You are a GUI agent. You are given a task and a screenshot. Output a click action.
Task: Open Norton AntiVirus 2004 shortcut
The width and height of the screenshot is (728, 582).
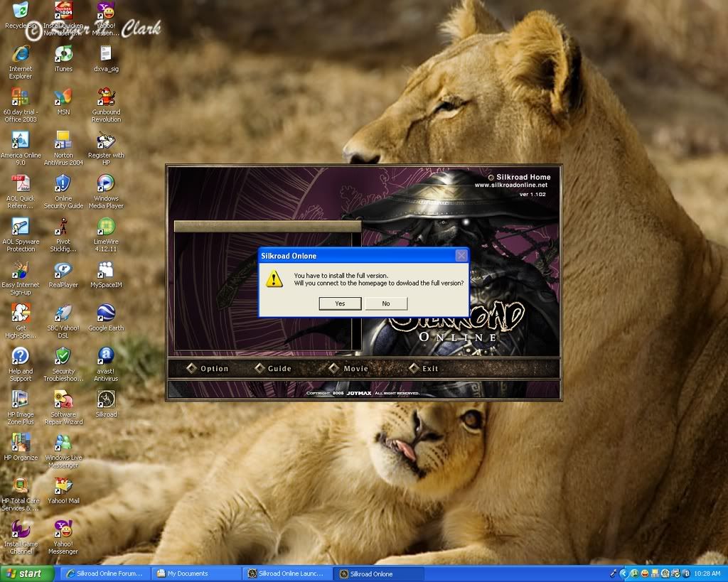point(63,149)
